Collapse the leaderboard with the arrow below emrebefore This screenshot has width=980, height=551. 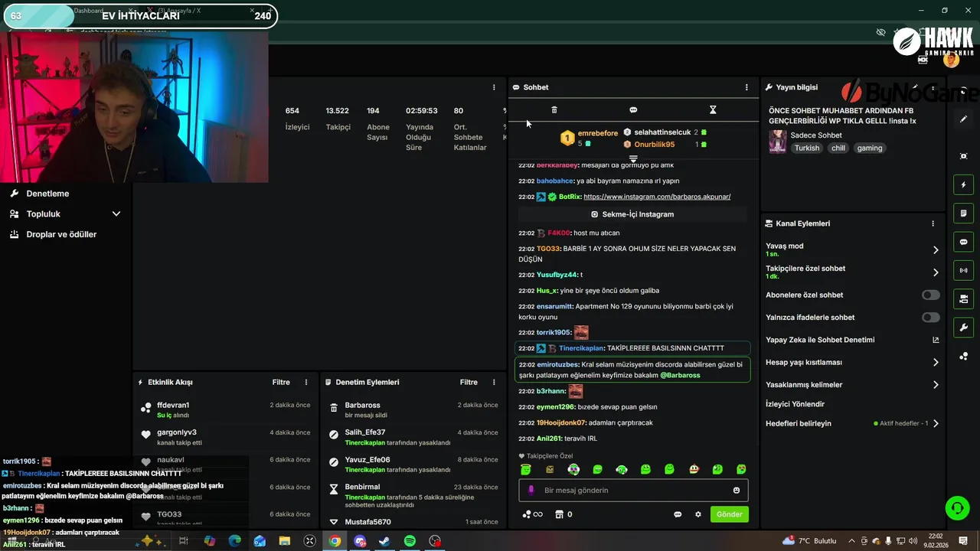(633, 158)
